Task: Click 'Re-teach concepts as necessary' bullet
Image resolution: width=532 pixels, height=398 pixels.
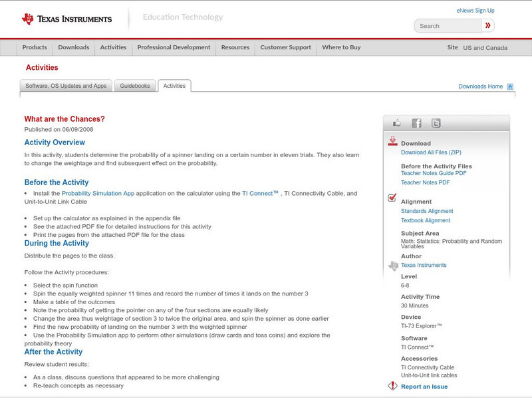Action: coord(78,386)
